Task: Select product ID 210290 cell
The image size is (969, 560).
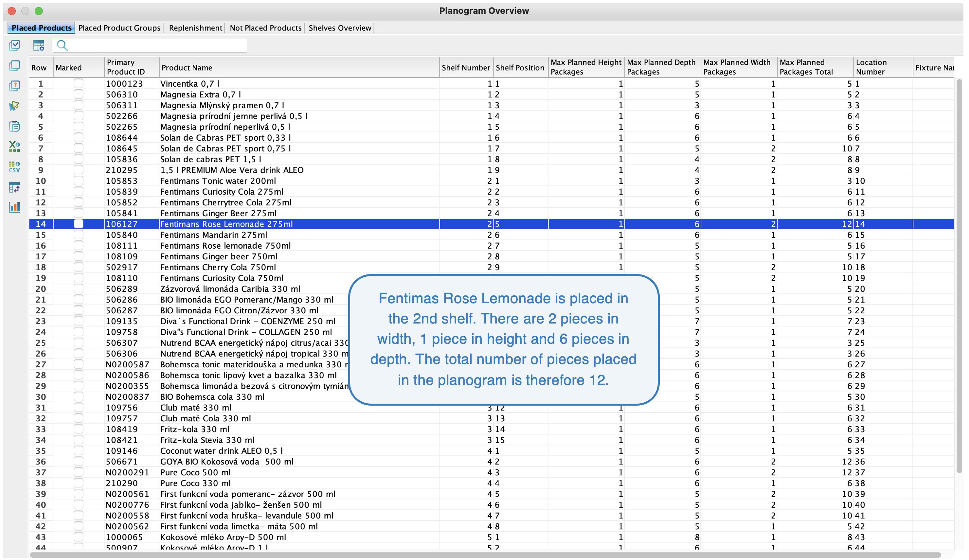Action: [x=132, y=483]
